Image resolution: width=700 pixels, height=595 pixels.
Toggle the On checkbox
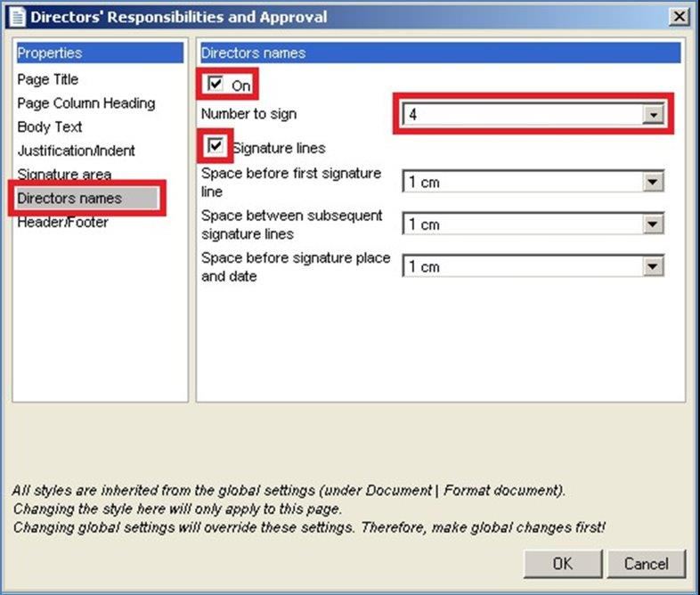[216, 84]
